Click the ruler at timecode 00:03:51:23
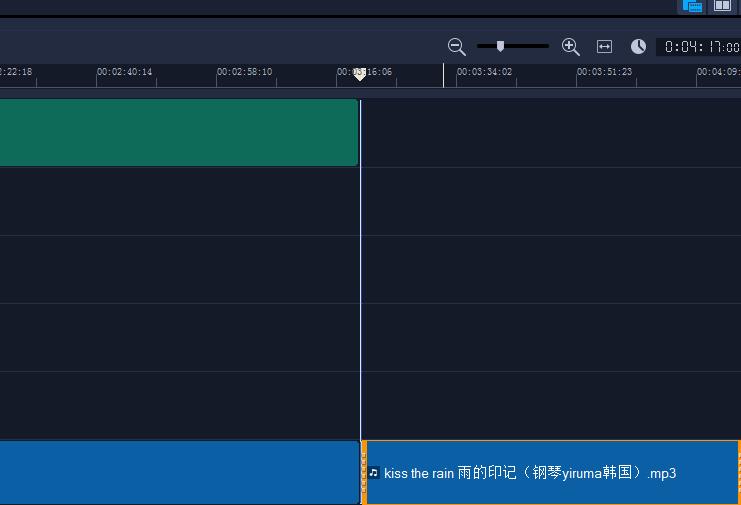 pos(604,72)
